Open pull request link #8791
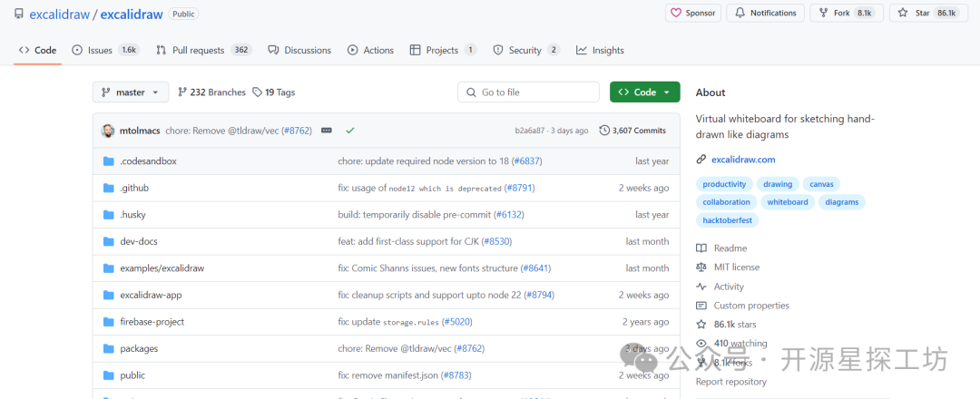Viewport: 980px width, 399px height. click(519, 188)
